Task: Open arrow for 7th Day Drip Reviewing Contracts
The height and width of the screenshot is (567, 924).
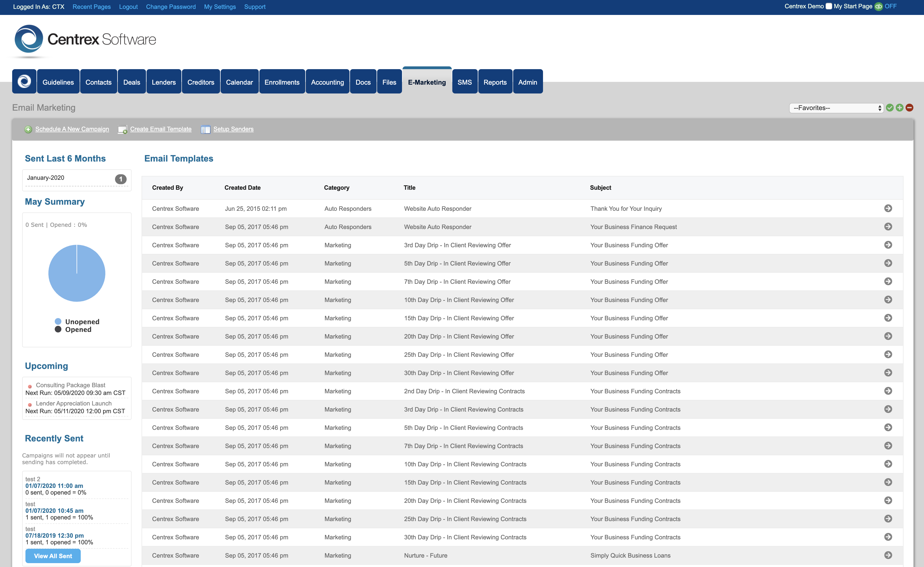Action: [888, 446]
